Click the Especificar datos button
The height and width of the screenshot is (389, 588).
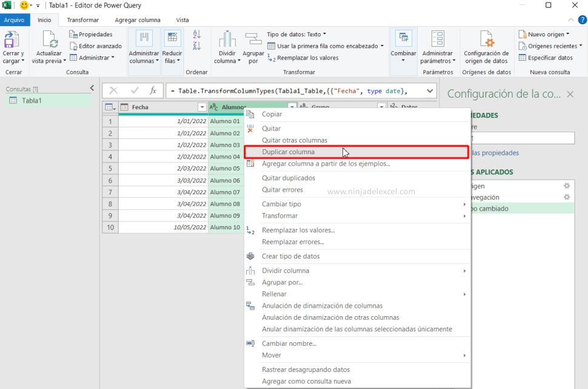tap(548, 58)
